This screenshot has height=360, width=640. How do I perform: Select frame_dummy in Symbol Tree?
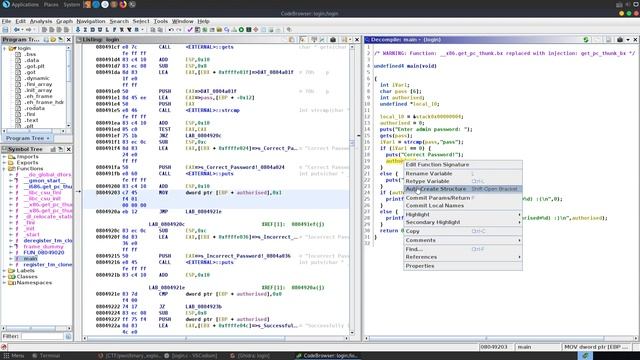coord(43,247)
